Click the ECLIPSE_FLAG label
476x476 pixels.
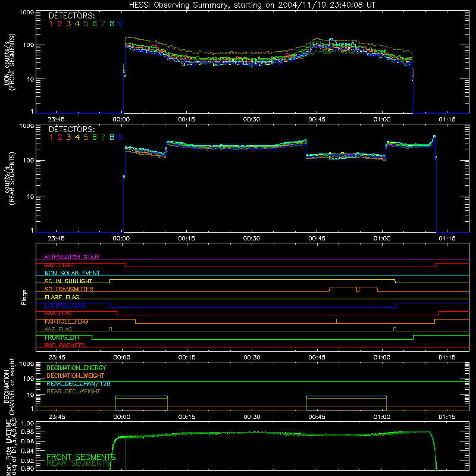click(65, 305)
